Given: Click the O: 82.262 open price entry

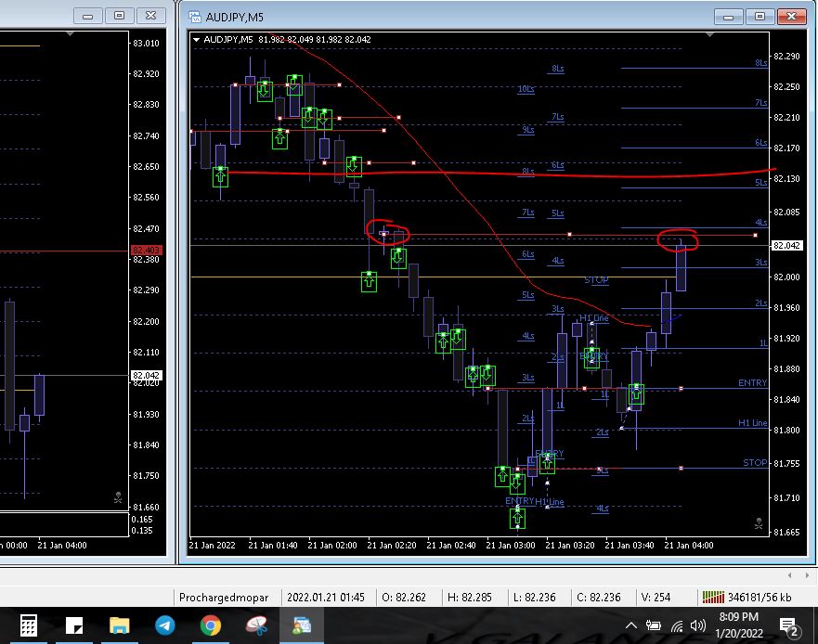Looking at the screenshot, I should (x=404, y=597).
